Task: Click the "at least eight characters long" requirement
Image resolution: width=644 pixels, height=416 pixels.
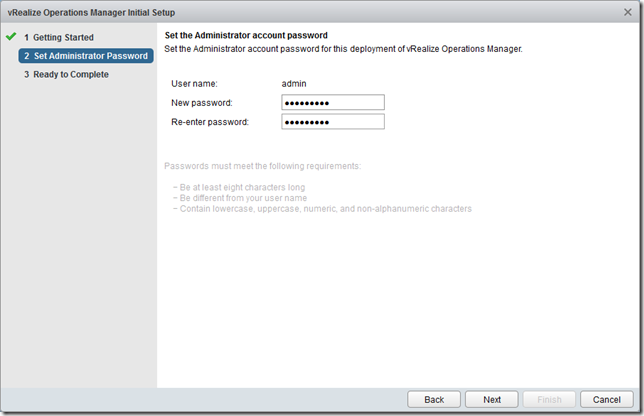Action: click(239, 188)
